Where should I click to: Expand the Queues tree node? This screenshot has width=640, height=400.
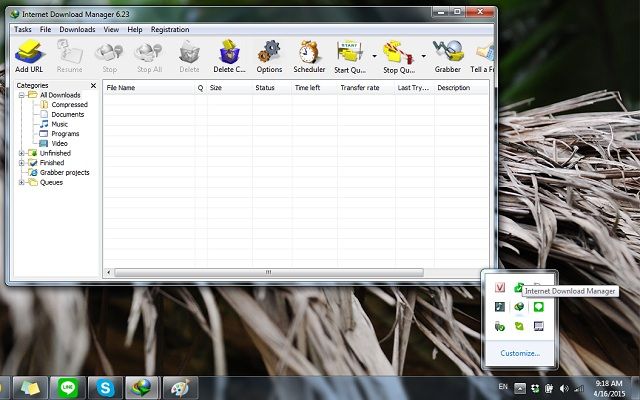[22, 182]
